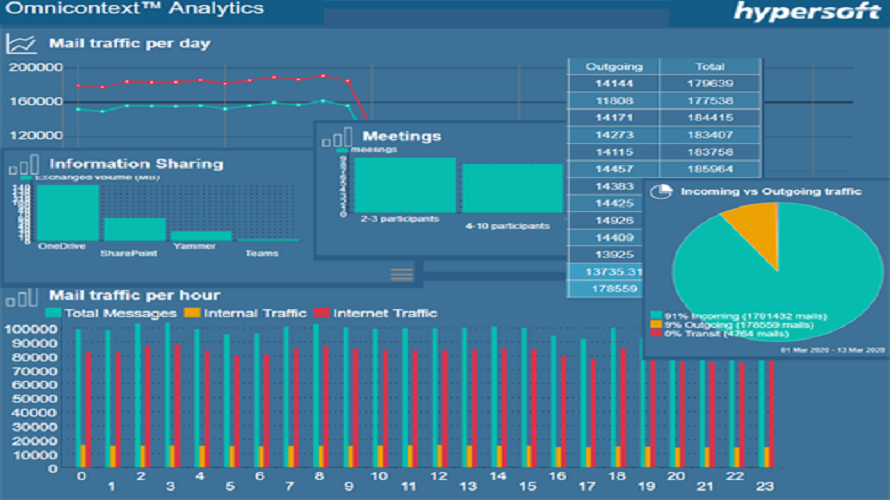Click the bar chart icon next to Information Sharing

click(x=24, y=165)
